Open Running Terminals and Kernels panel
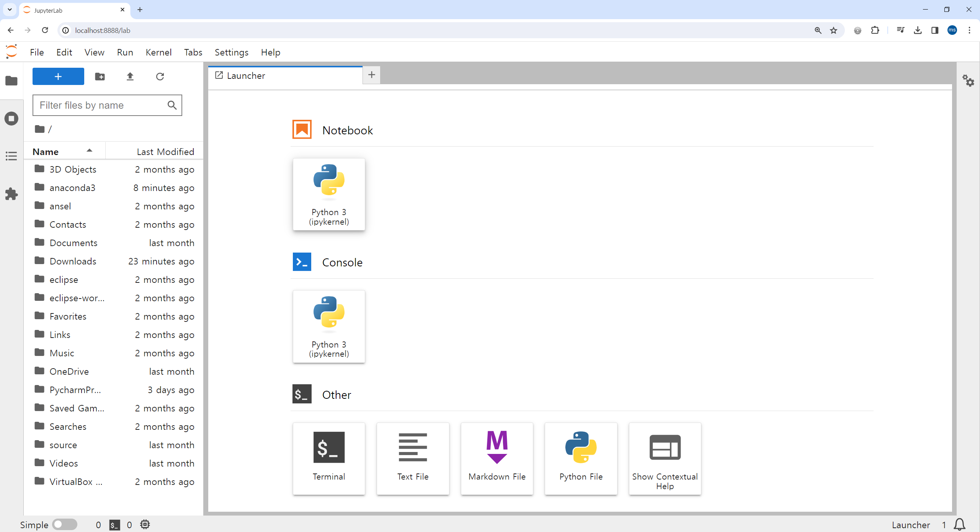980x532 pixels. [11, 118]
